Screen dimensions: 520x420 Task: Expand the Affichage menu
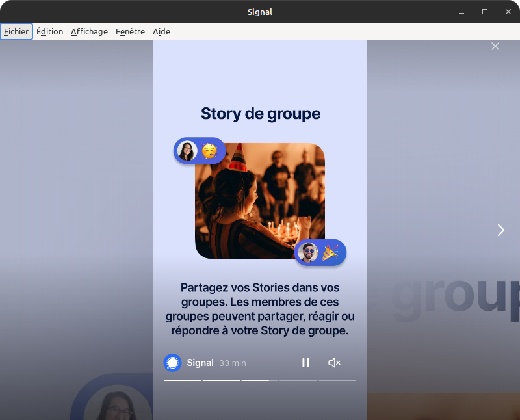[89, 31]
